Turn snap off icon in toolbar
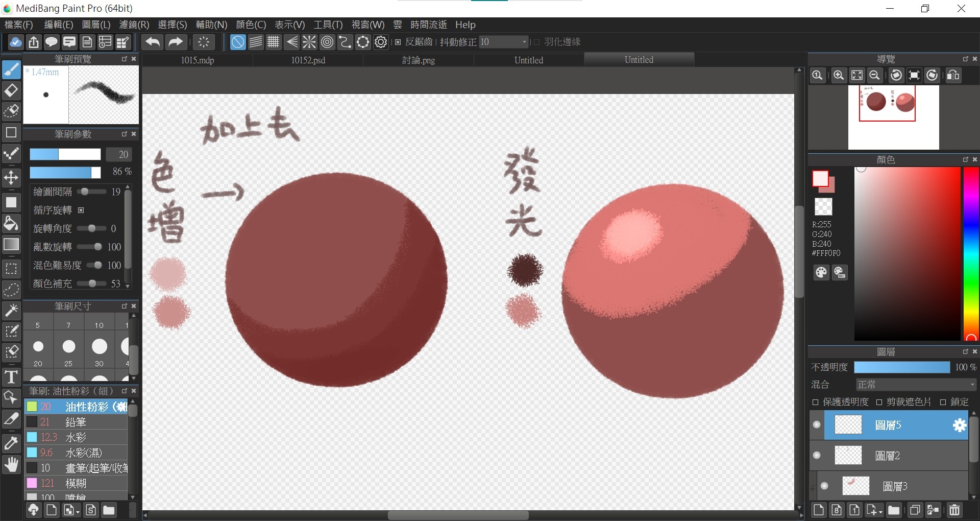980x521 pixels. pos(237,42)
